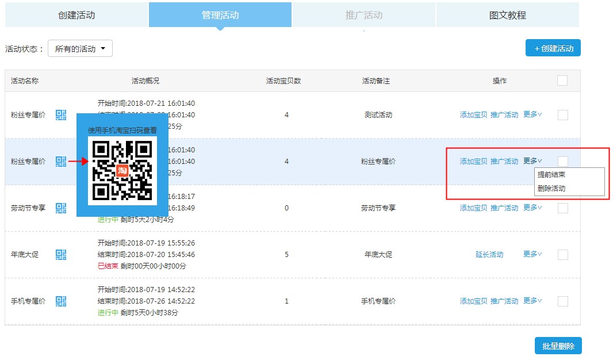Choose 提前结束 from the dropdown menu
The height and width of the screenshot is (364, 613).
coord(551,174)
